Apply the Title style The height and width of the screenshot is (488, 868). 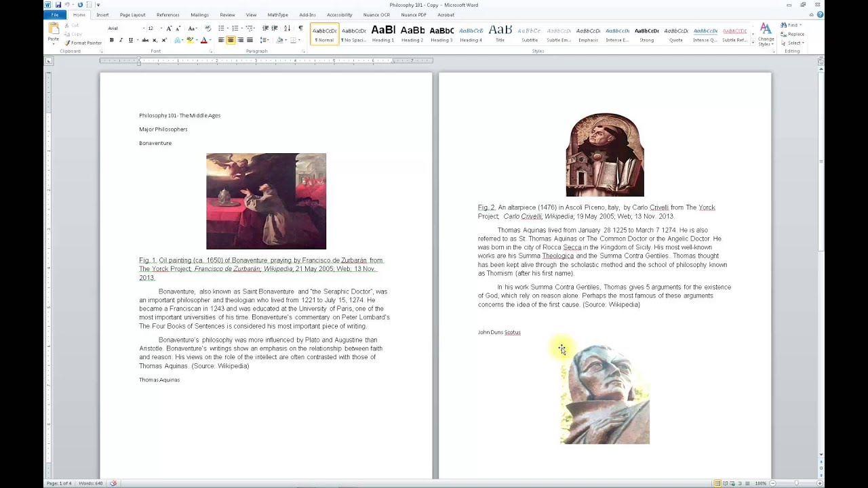point(500,34)
